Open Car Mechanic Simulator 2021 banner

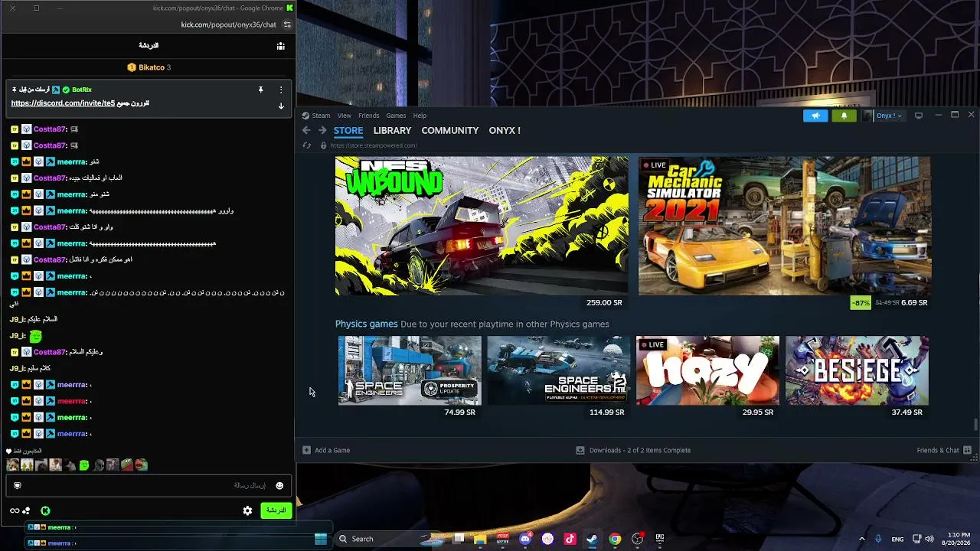tap(785, 226)
